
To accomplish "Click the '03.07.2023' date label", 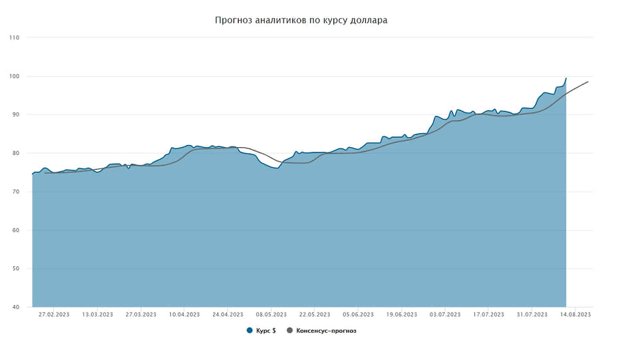I will pos(445,314).
